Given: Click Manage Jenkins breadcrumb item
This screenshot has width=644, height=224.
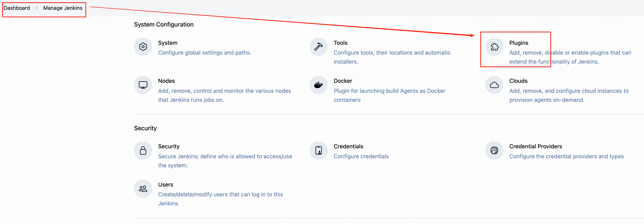Looking at the screenshot, I should pyautogui.click(x=63, y=8).
